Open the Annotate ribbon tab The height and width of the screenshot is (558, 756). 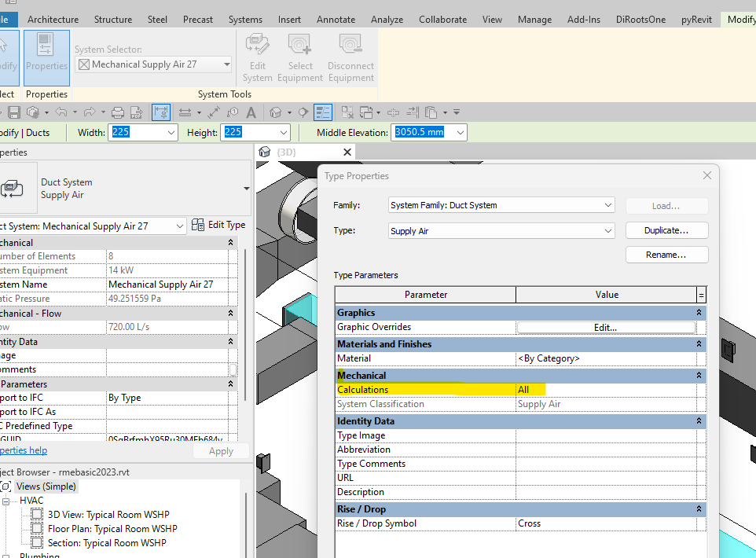336,20
